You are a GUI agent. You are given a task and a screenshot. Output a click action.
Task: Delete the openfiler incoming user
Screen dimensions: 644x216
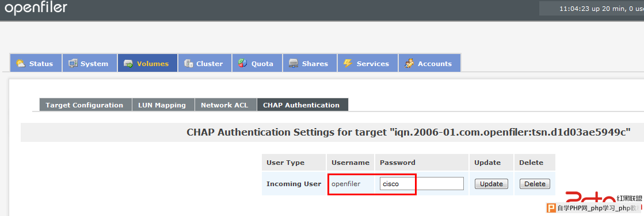[535, 184]
